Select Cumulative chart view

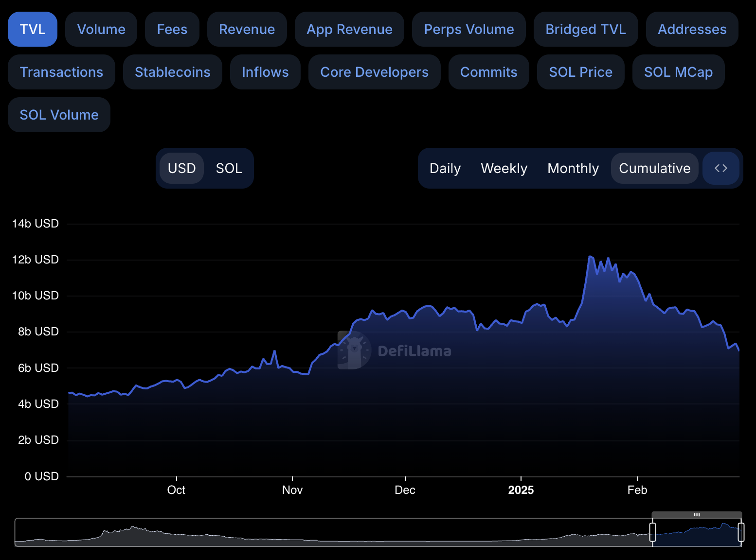coord(654,168)
